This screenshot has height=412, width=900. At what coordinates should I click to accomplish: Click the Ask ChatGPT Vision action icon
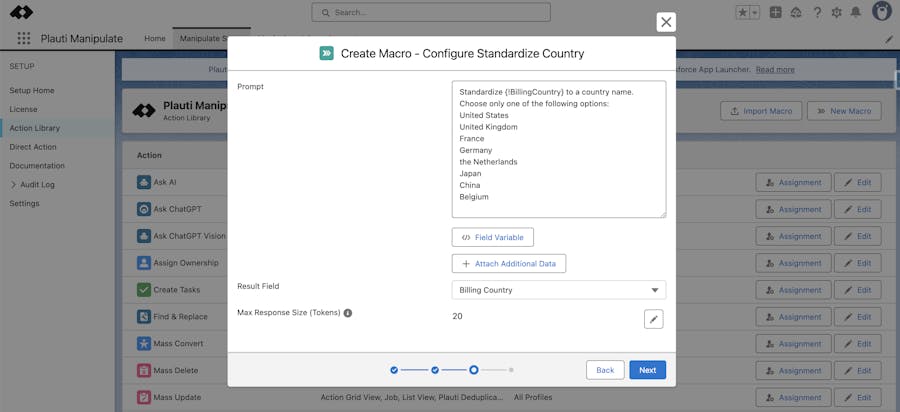[143, 236]
